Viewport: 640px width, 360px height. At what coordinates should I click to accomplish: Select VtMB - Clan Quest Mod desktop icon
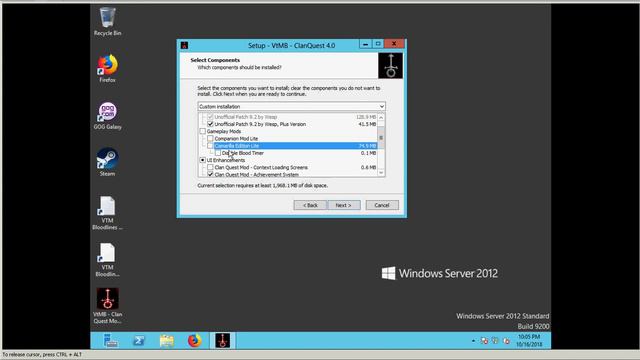pos(107,306)
